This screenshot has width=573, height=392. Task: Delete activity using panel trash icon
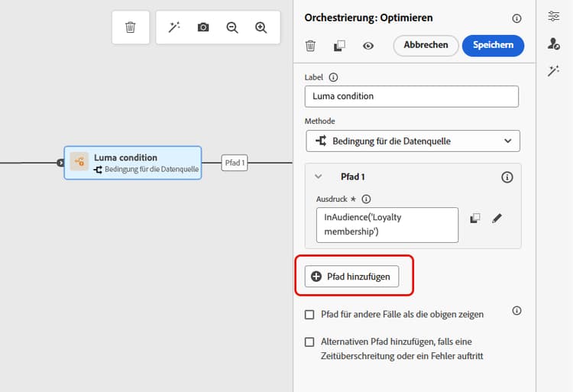pos(310,46)
